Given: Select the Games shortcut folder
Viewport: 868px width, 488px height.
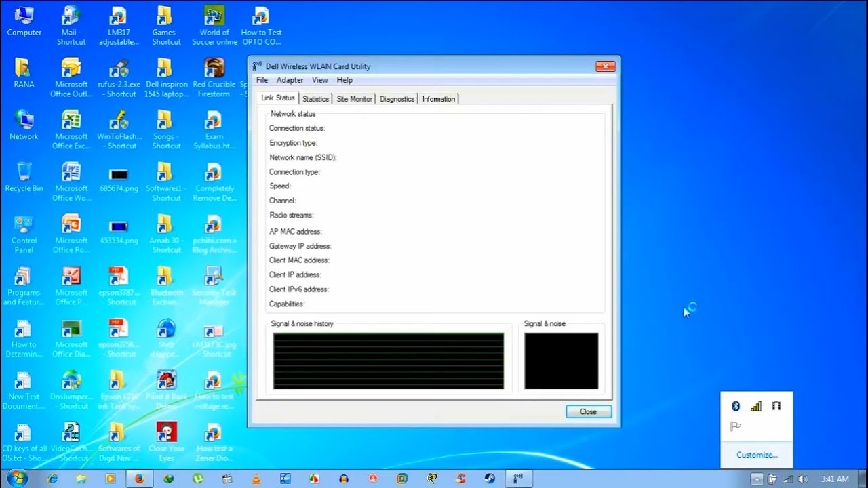Looking at the screenshot, I should (166, 26).
